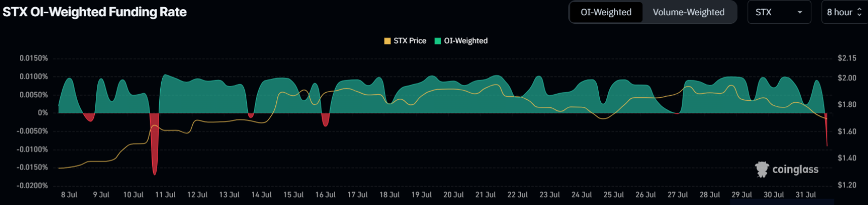Click the 0.0100% y-axis label
Screen dimensions: 868x205
(x=33, y=76)
